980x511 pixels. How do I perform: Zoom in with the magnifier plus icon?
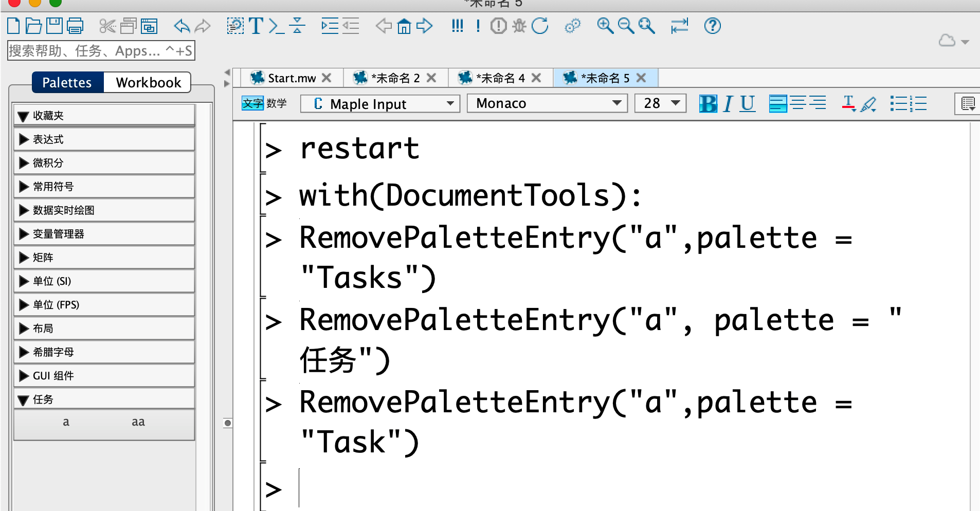point(605,26)
